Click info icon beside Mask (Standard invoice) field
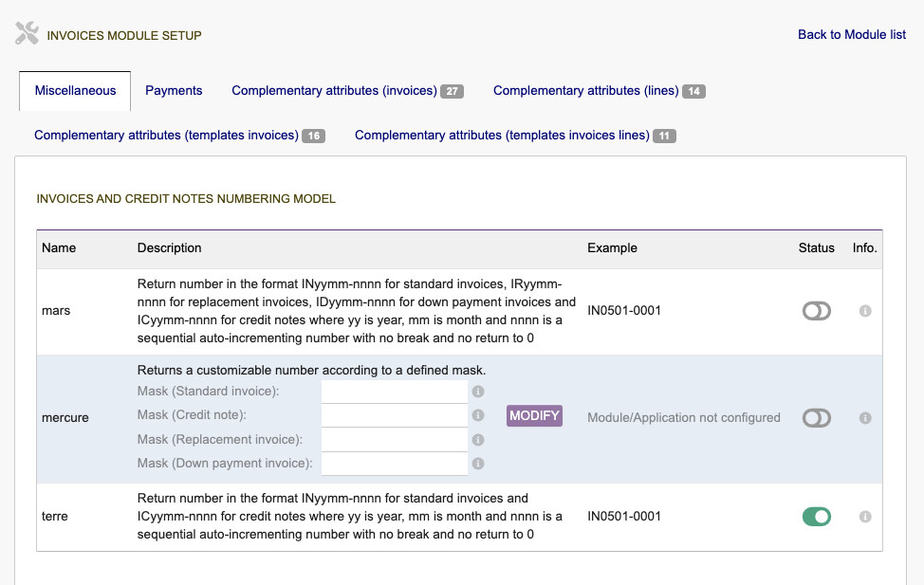Viewport: 924px width, 585px height. pos(478,392)
